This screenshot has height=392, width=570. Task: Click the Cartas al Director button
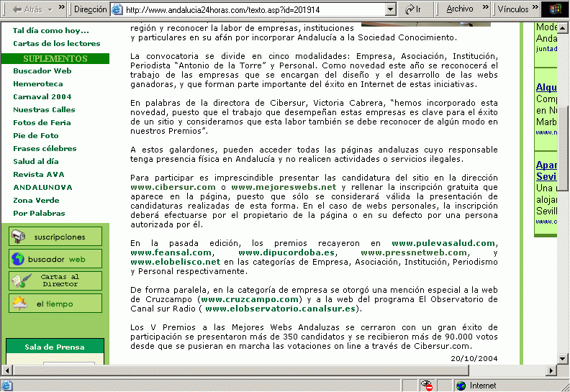tap(55, 281)
